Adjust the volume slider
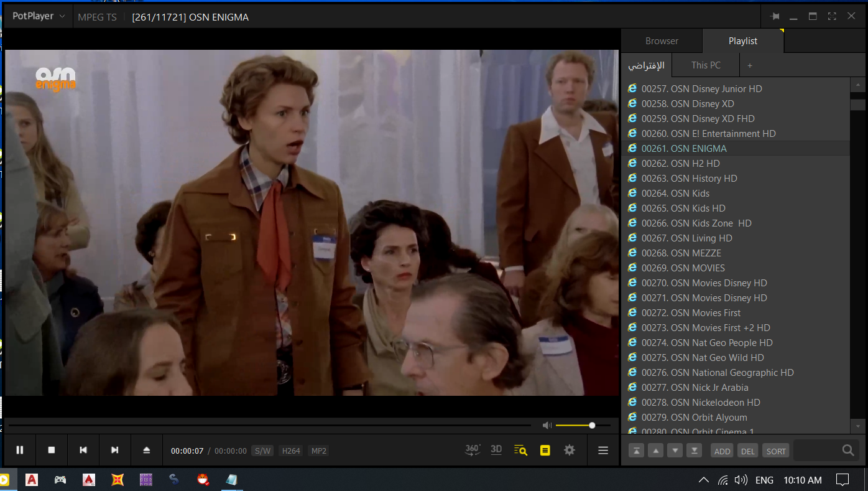The width and height of the screenshot is (868, 491). [x=583, y=425]
